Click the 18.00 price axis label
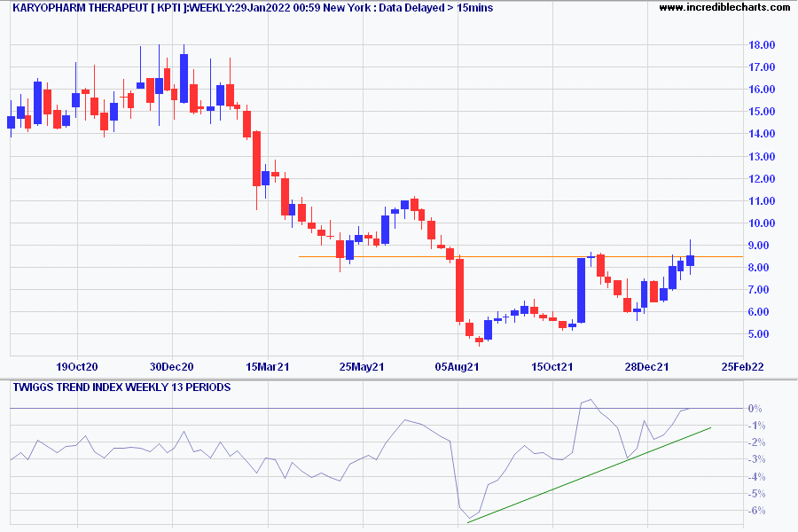 [762, 45]
